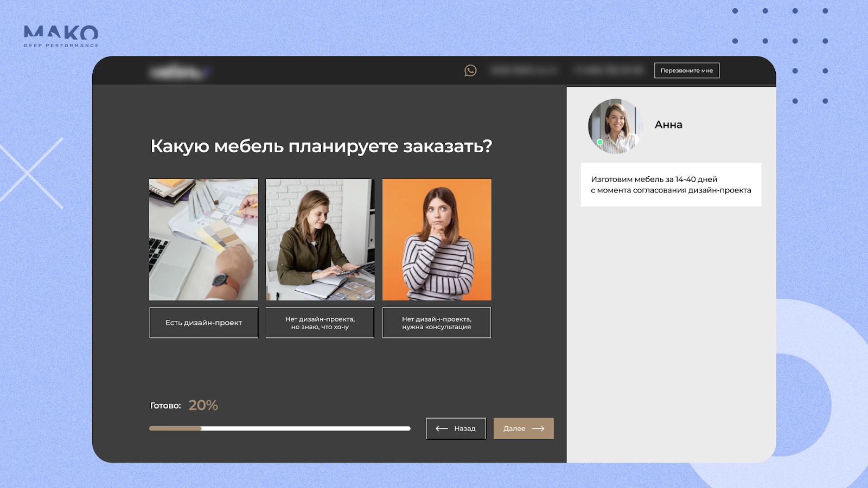868x488 pixels.
Task: Click the '20%' progress value
Action: [x=203, y=405]
